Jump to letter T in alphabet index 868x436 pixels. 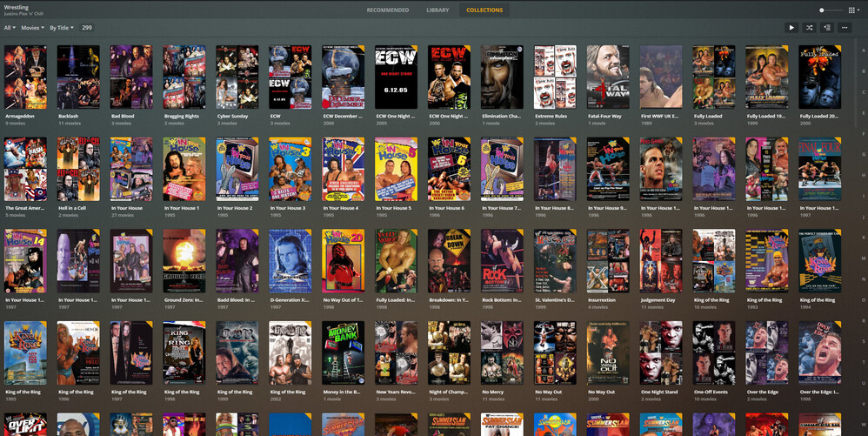coord(863,362)
